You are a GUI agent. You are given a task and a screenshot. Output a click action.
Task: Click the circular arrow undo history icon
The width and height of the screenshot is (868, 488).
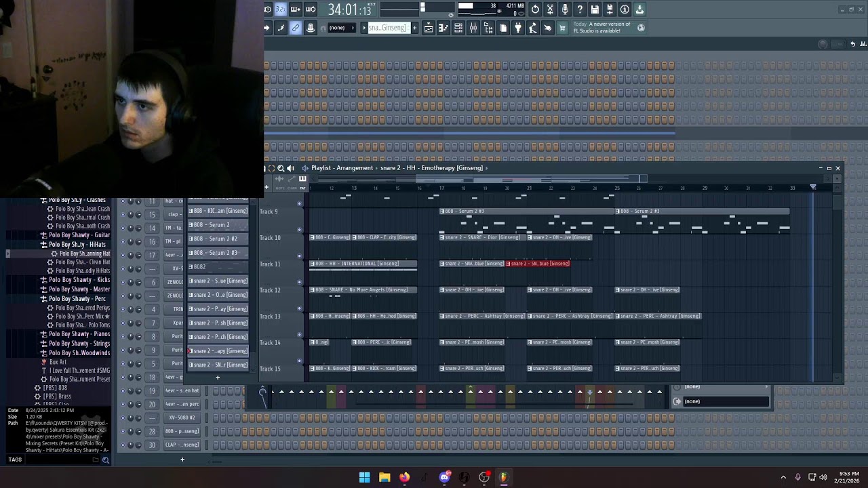[x=535, y=9]
